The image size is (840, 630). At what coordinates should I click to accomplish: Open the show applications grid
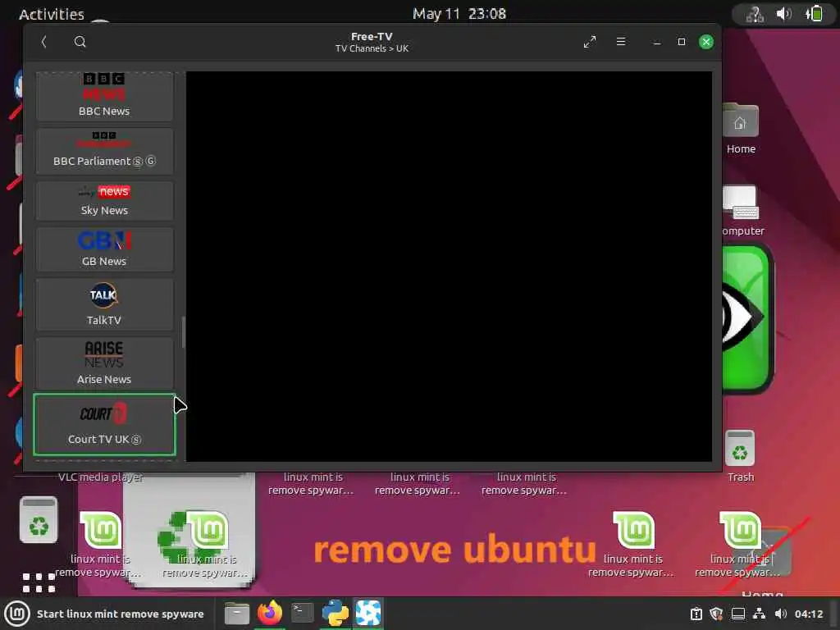[39, 582]
